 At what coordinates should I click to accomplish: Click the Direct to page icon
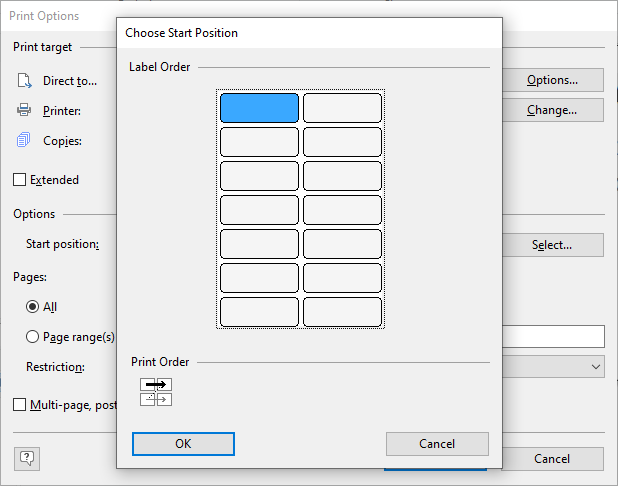(x=24, y=80)
